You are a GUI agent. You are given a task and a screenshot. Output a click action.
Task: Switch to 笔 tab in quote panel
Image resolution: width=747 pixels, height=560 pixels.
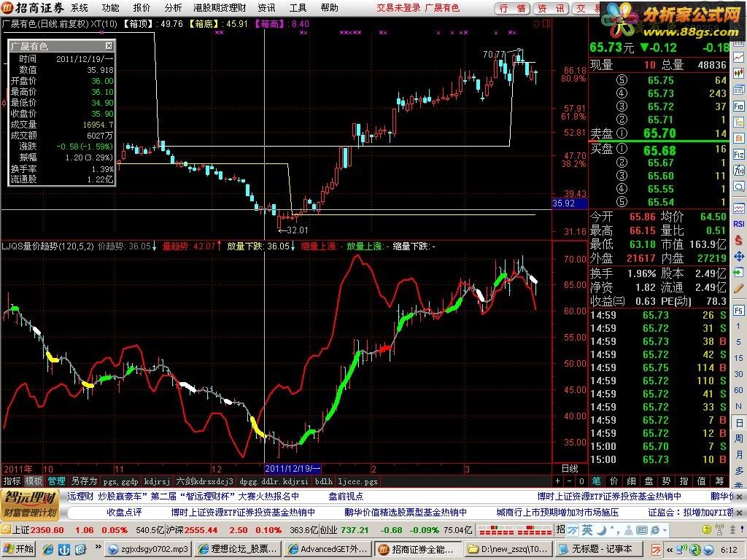(597, 481)
